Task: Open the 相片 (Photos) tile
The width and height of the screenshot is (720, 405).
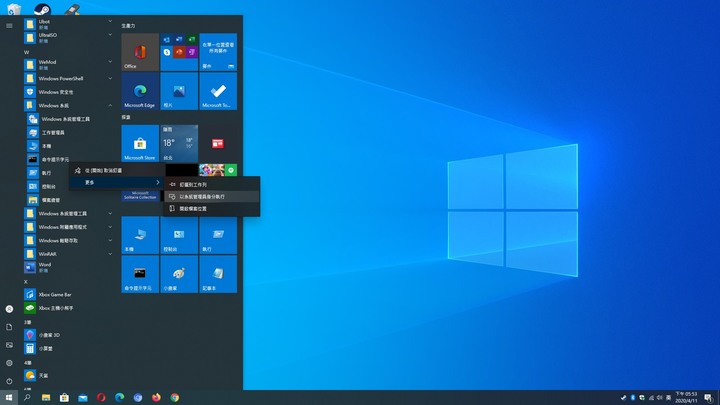Action: coord(179,91)
